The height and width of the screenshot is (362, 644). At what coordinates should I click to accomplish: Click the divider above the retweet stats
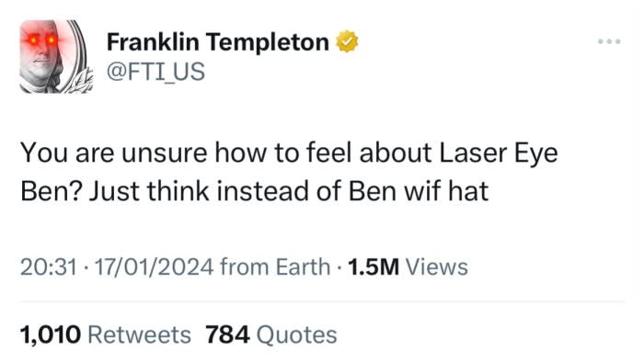(x=323, y=302)
